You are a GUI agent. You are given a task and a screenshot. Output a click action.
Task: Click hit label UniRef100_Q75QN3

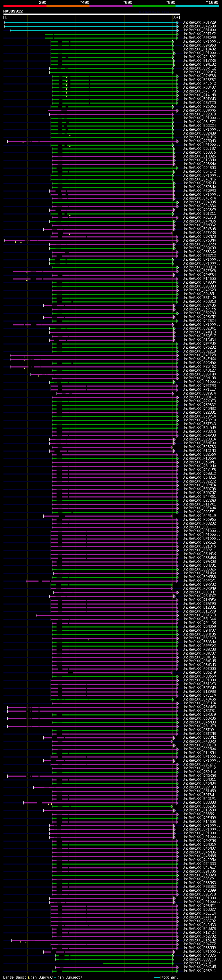pos(199,141)
